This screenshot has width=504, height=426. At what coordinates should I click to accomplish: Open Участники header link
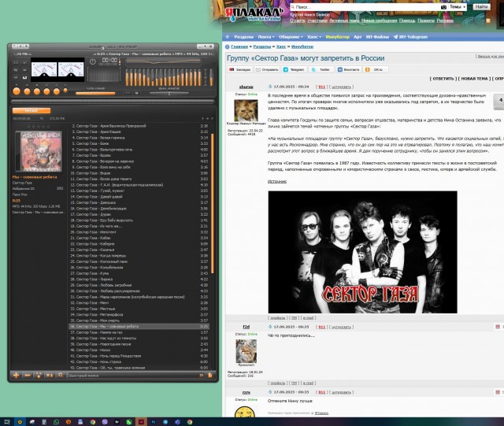[x=317, y=20]
